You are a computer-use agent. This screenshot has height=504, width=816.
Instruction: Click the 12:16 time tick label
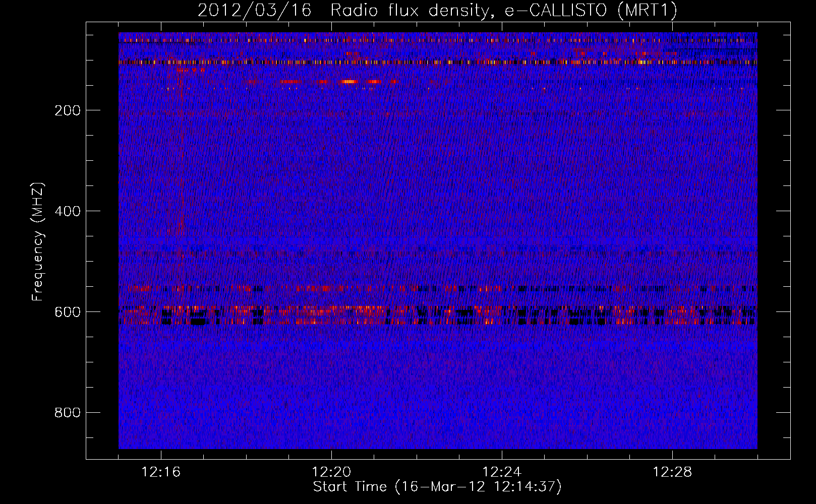[161, 472]
